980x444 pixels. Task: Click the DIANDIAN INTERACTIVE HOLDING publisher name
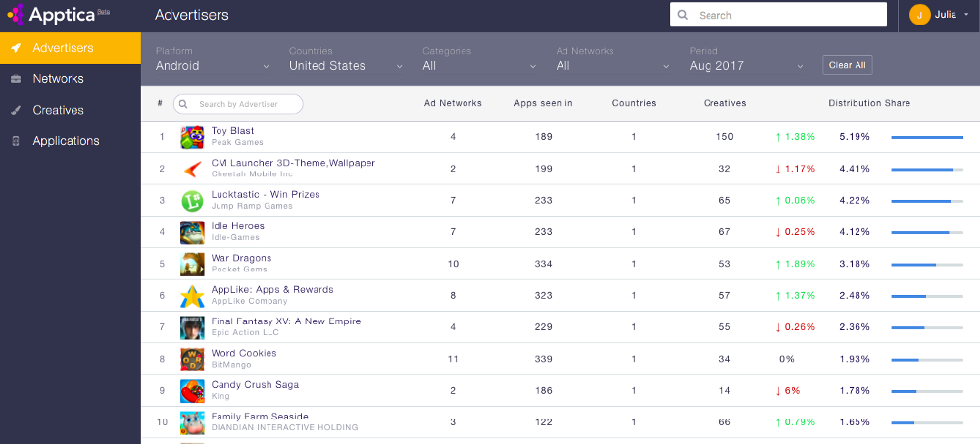[284, 428]
